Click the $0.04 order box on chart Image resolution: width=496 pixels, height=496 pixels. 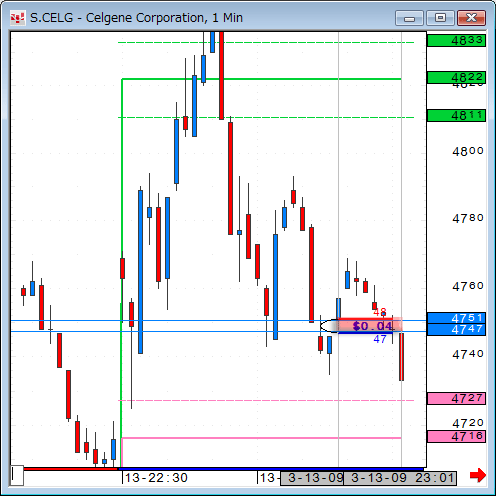tap(370, 326)
